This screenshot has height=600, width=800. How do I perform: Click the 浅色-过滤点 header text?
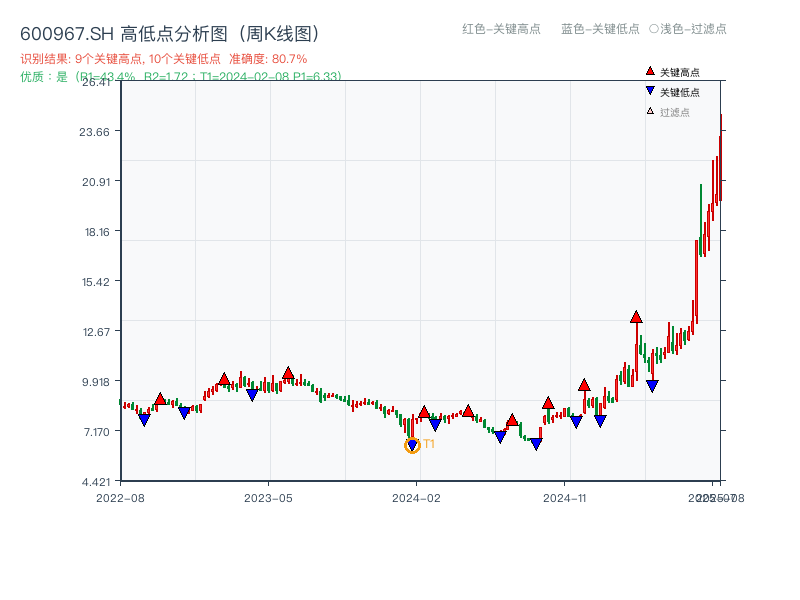(x=693, y=29)
